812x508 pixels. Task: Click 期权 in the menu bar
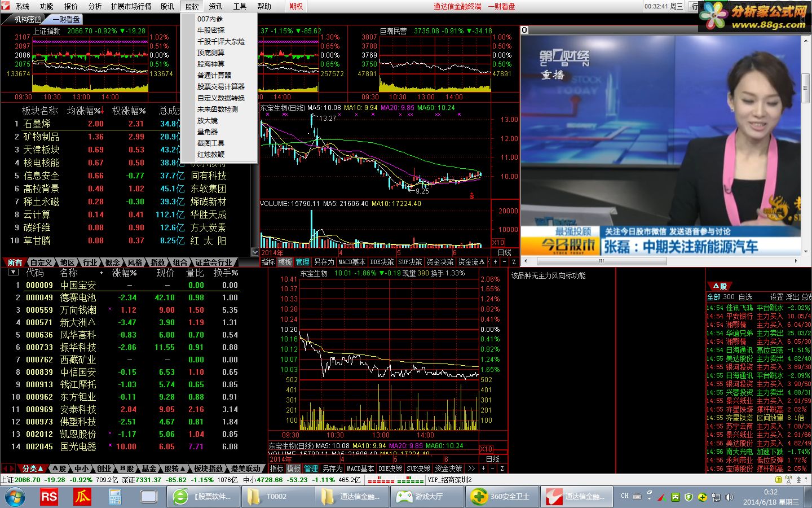coord(296,6)
